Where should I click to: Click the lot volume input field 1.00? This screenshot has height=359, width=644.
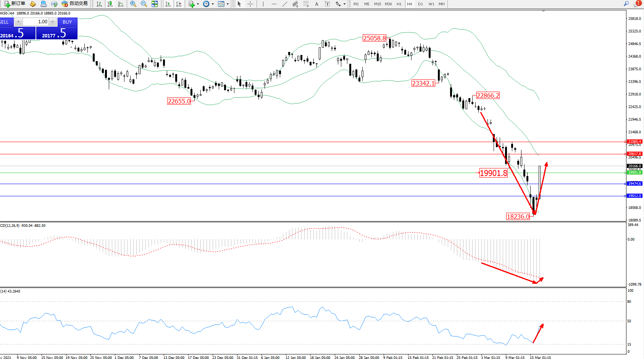pos(36,22)
